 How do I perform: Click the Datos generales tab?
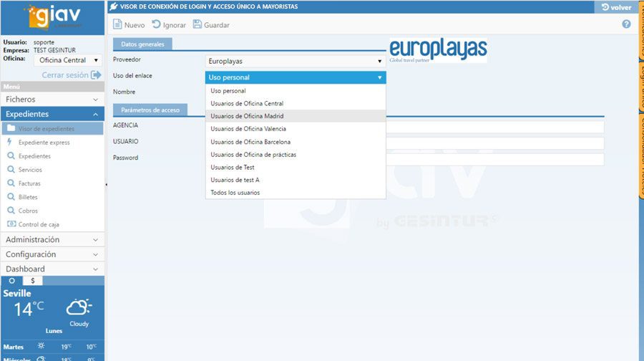(x=142, y=44)
